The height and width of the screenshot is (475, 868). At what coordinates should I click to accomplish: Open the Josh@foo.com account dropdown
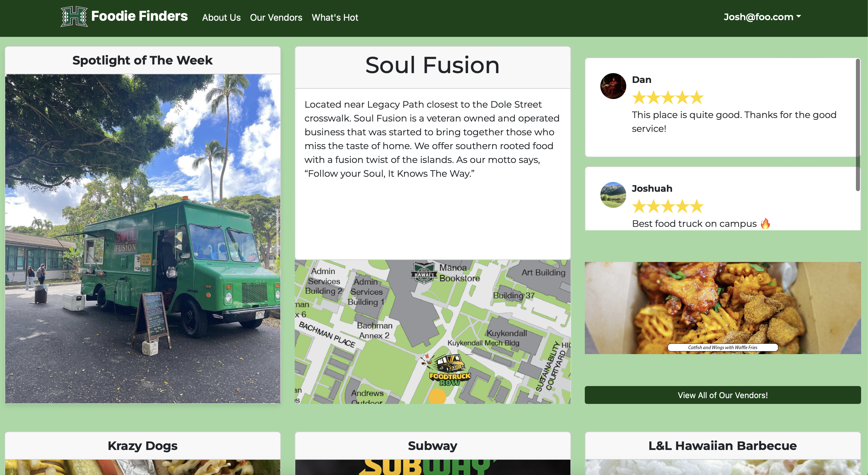click(x=762, y=17)
